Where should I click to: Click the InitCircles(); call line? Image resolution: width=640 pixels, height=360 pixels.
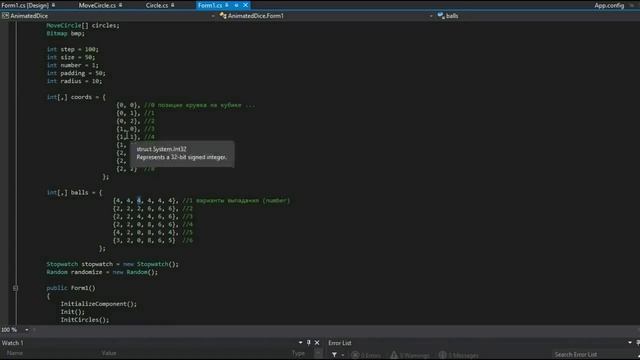click(85, 320)
